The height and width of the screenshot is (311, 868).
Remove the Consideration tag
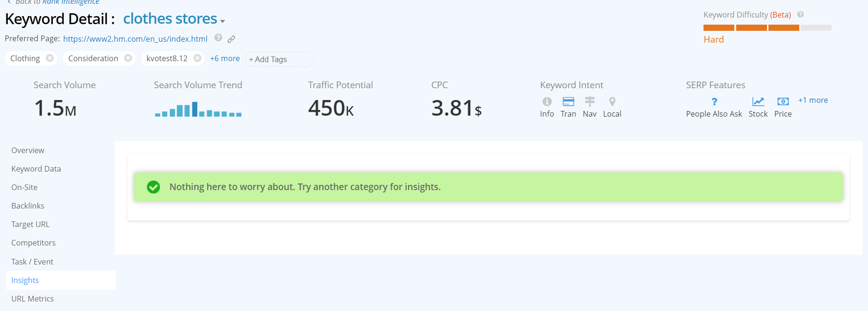click(128, 58)
